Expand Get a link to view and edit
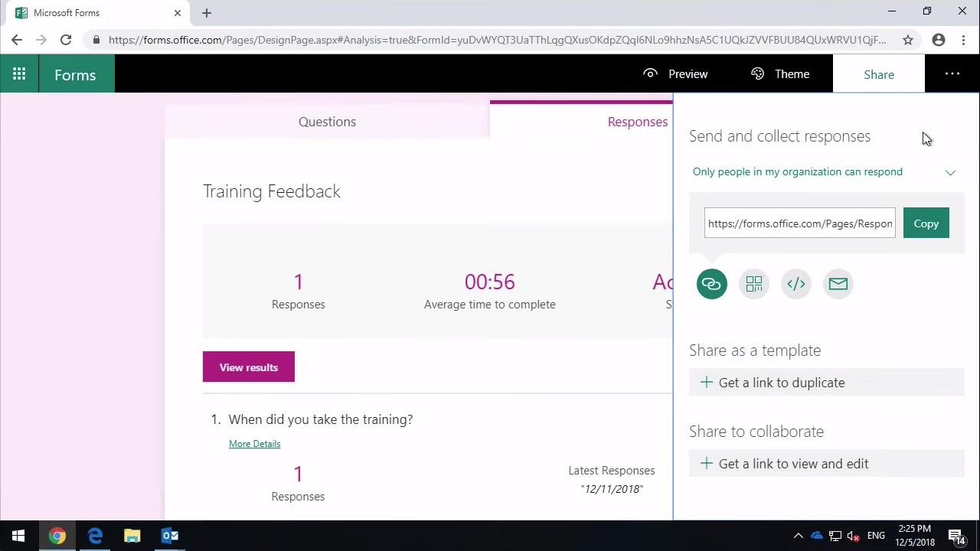The image size is (980, 551). click(x=826, y=464)
